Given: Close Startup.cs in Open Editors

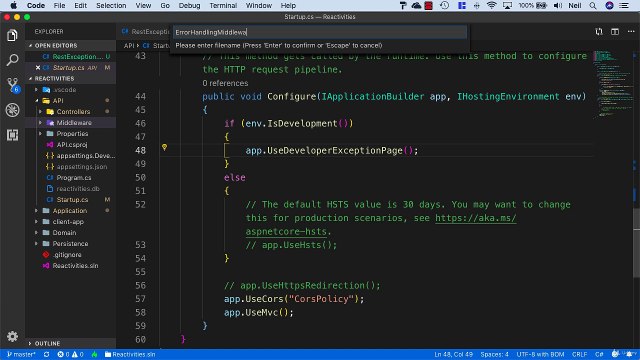Looking at the screenshot, I should [x=38, y=67].
